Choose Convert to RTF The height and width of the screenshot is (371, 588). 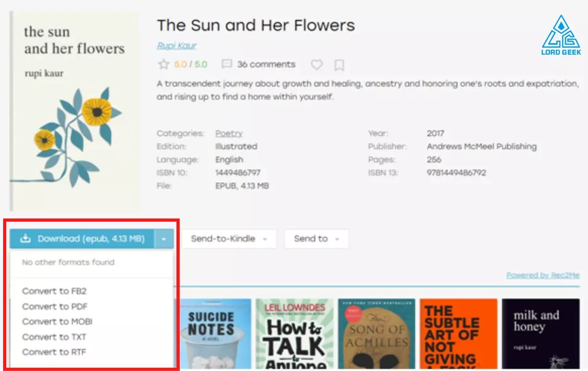[54, 352]
